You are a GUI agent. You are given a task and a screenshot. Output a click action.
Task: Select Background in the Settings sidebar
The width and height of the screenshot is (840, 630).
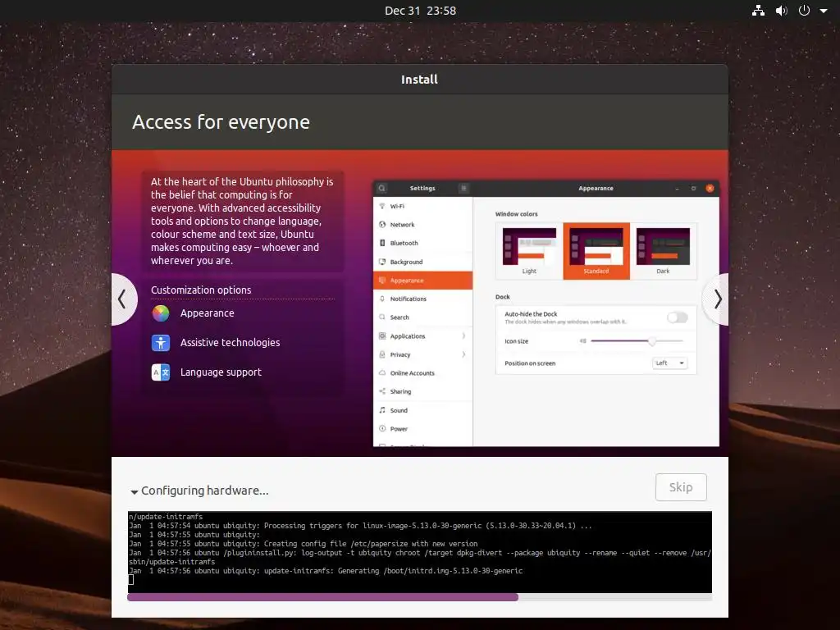pos(422,262)
